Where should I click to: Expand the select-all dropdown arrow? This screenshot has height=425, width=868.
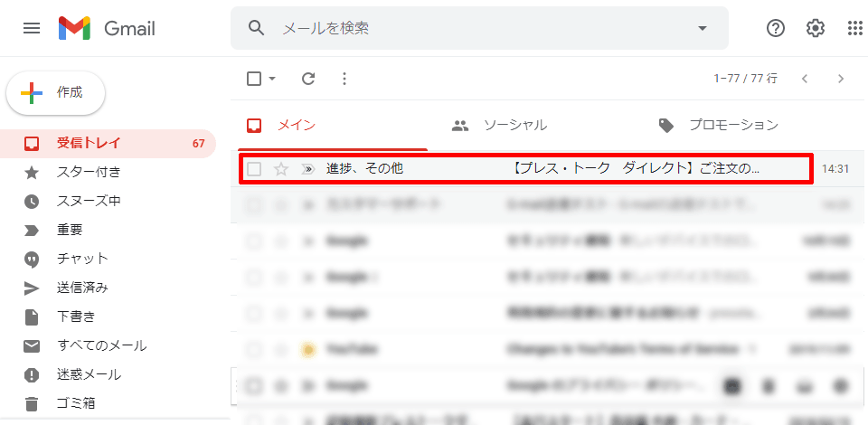tap(273, 79)
